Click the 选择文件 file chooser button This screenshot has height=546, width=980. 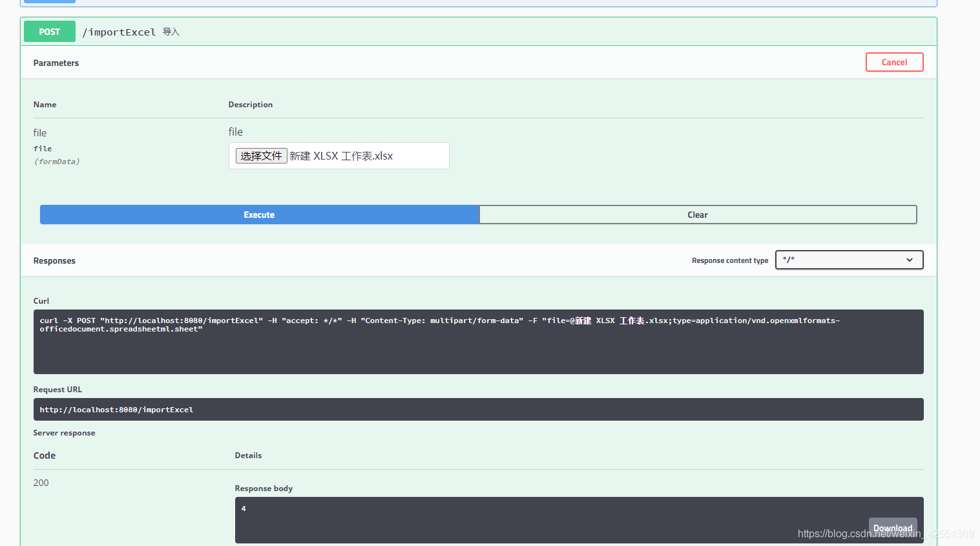pos(261,155)
